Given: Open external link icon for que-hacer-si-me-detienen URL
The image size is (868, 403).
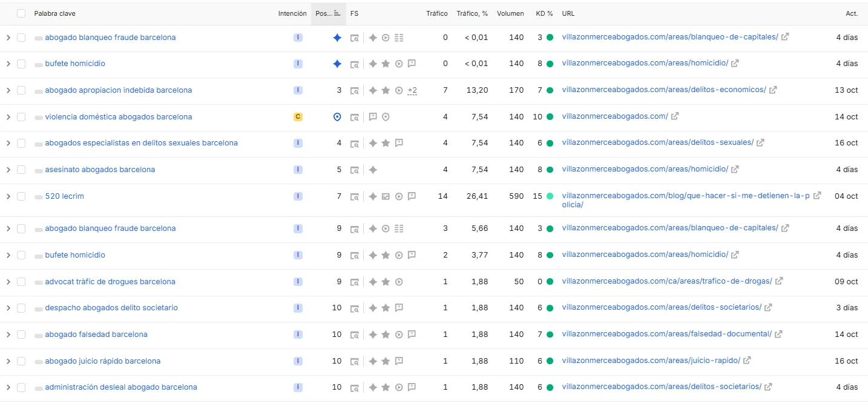Looking at the screenshot, I should click(817, 196).
